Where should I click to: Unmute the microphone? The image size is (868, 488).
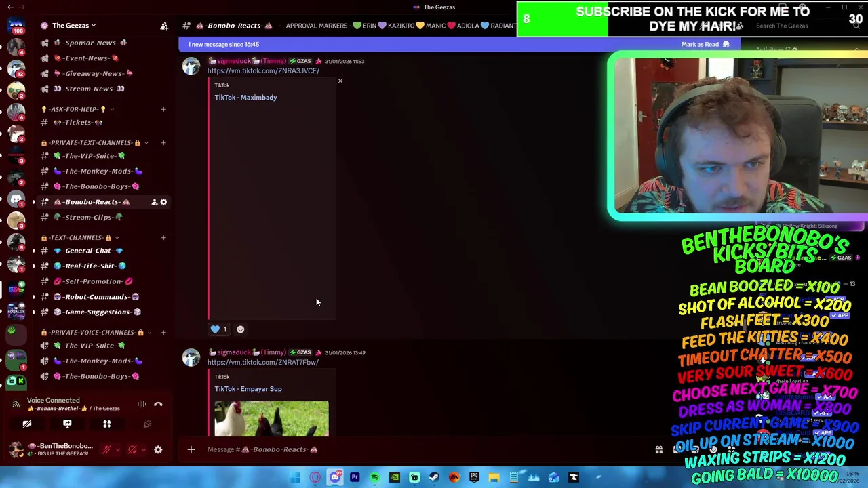(x=106, y=449)
